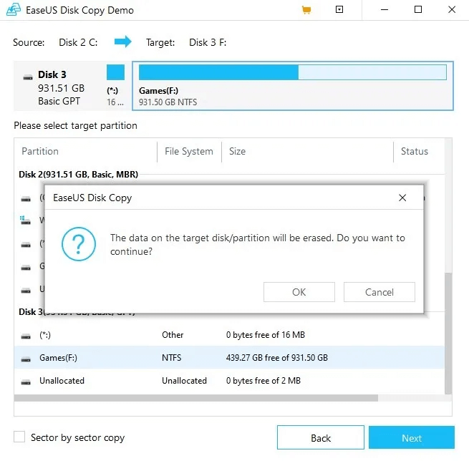Click the blue source-to-target arrow icon
Image resolution: width=469 pixels, height=476 pixels.
click(122, 42)
